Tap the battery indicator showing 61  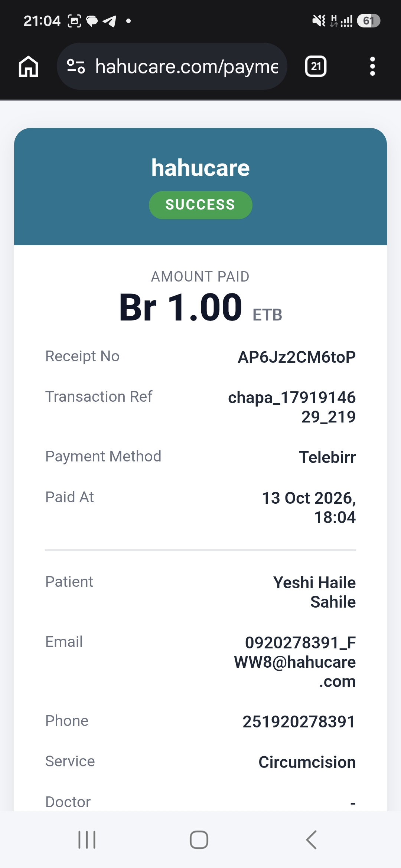coord(368,21)
